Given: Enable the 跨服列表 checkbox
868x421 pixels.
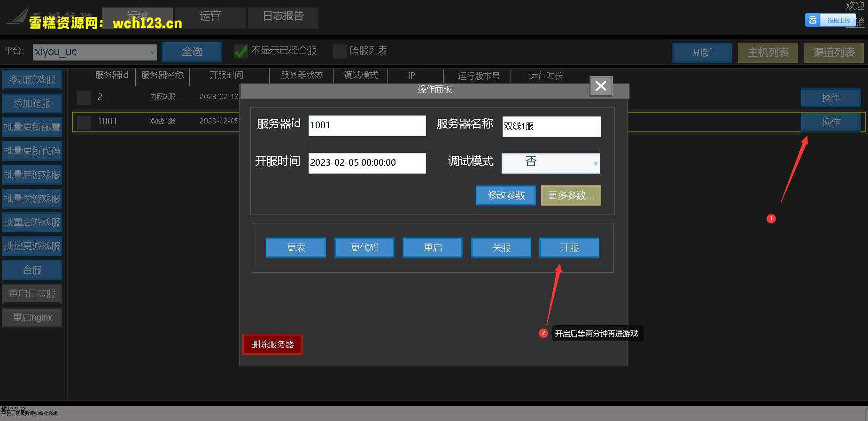Looking at the screenshot, I should [339, 51].
